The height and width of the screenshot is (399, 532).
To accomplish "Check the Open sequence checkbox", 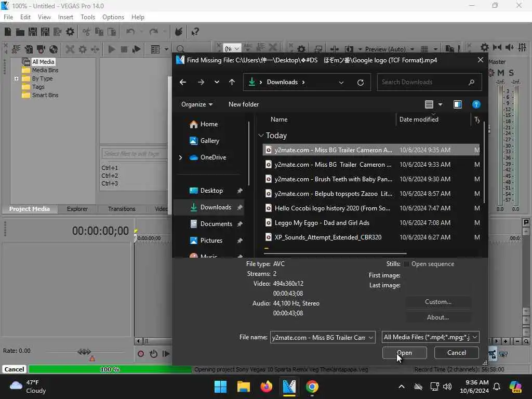I will coord(406,264).
